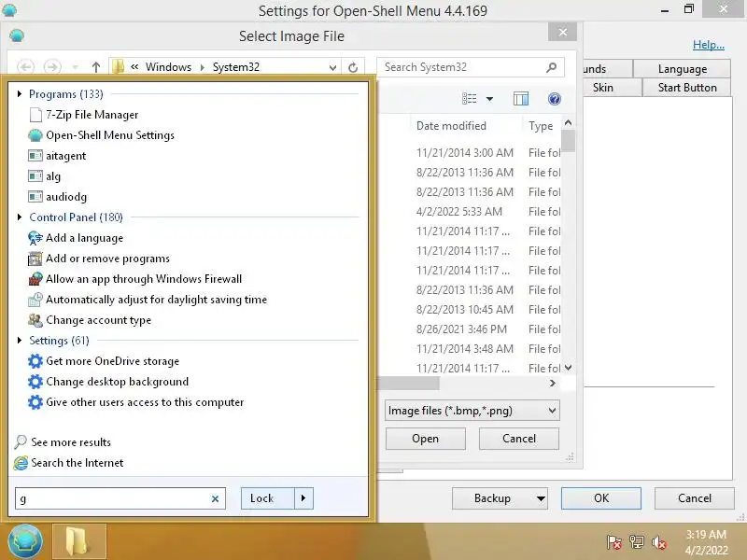Screen dimensions: 747x560
Task: Switch to the Language tab
Action: (x=683, y=69)
